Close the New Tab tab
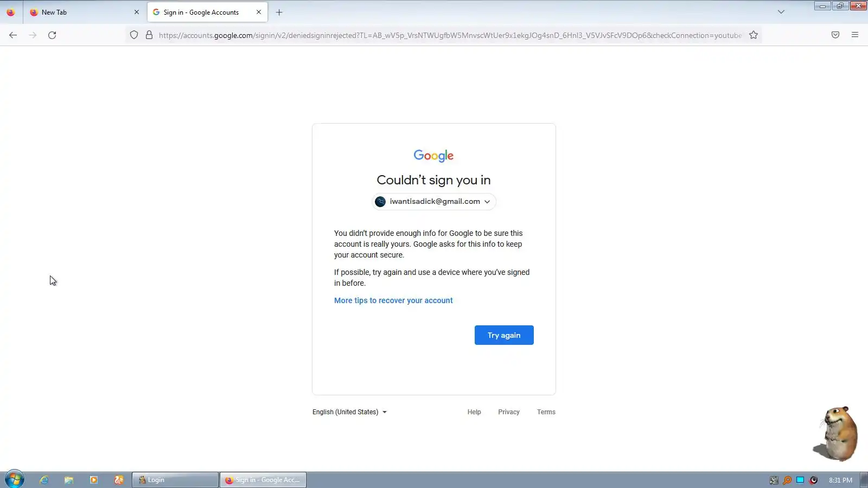The height and width of the screenshot is (488, 868). pos(137,12)
